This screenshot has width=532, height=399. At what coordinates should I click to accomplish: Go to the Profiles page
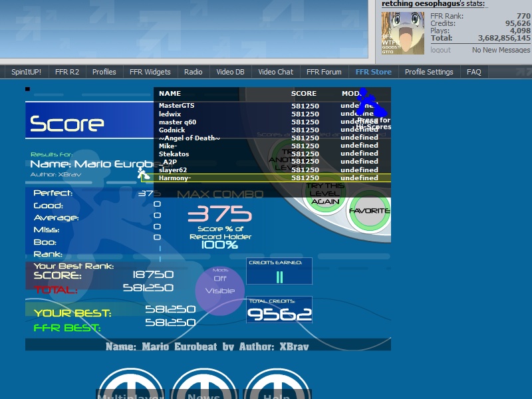[104, 72]
